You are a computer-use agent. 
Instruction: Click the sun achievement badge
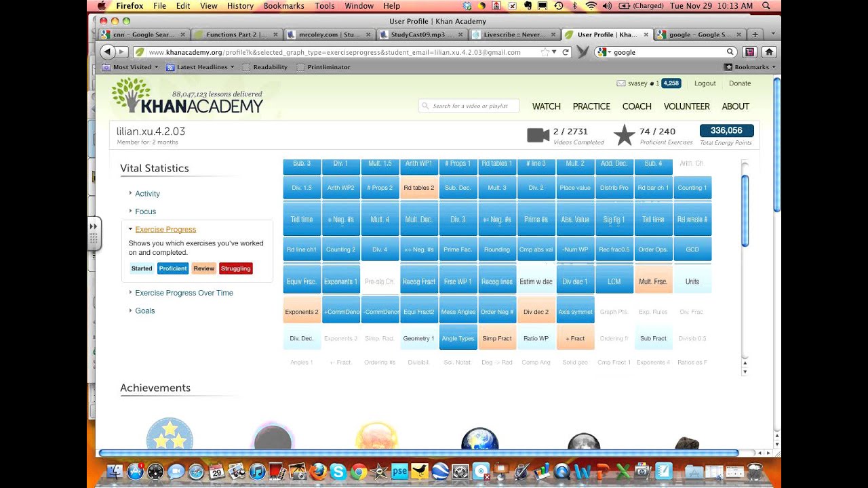[376, 436]
